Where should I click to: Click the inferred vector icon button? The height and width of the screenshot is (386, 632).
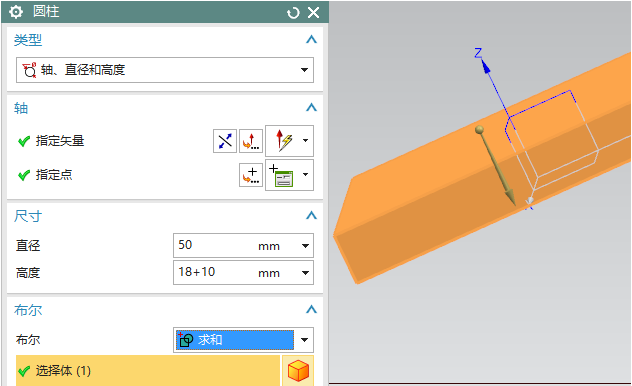(284, 141)
